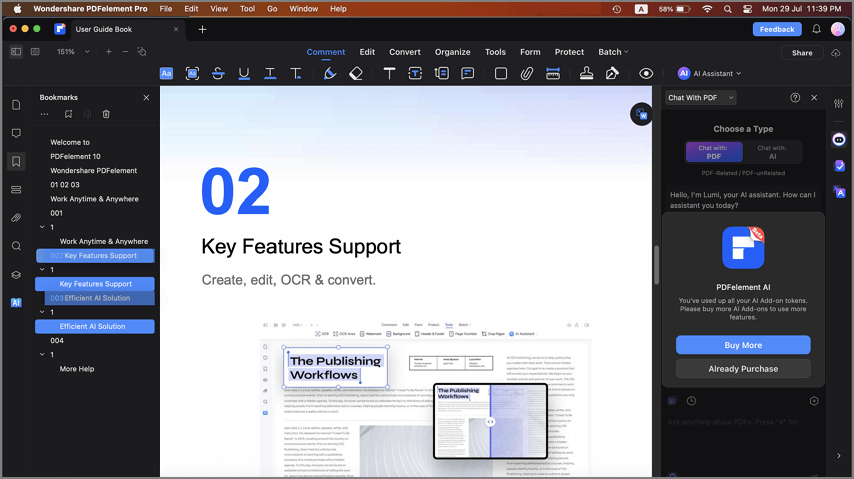Toggle Hide comments eye icon
The width and height of the screenshot is (854, 479).
(x=646, y=74)
